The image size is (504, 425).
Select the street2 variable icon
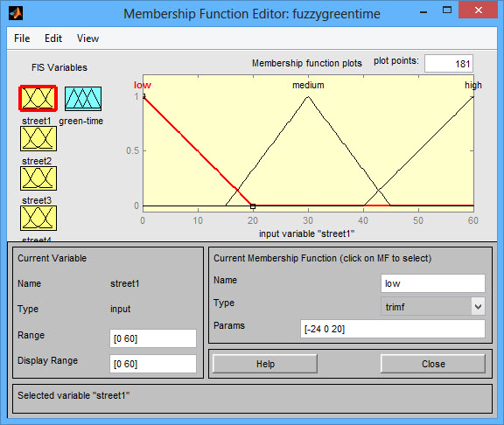click(x=38, y=138)
